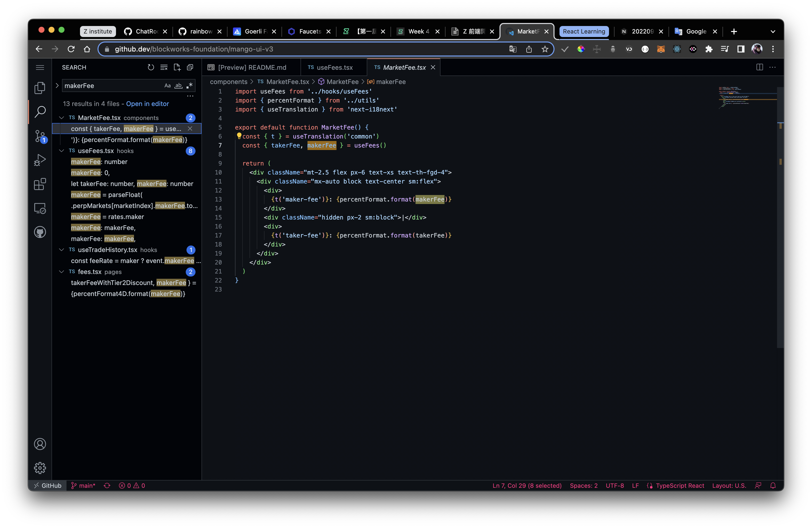Open the Explorer view in activity bar
The image size is (812, 528).
40,88
